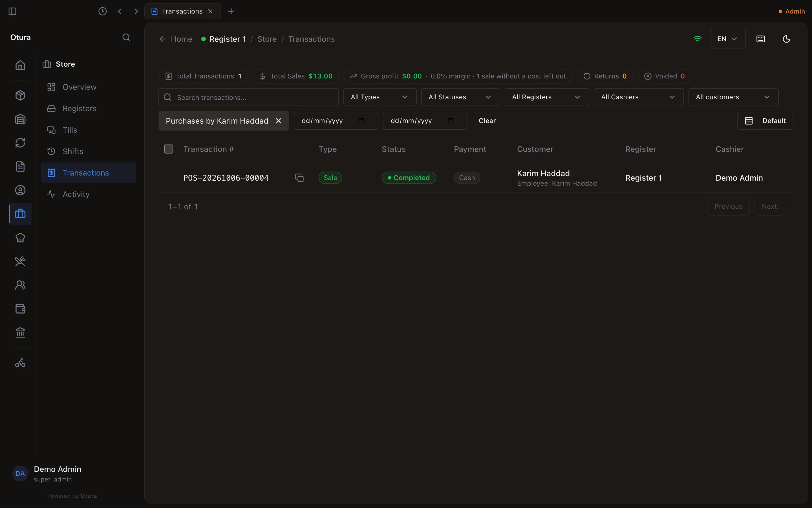Viewport: 812px width, 508px height.
Task: Go back to Home breadcrumb
Action: tap(176, 39)
